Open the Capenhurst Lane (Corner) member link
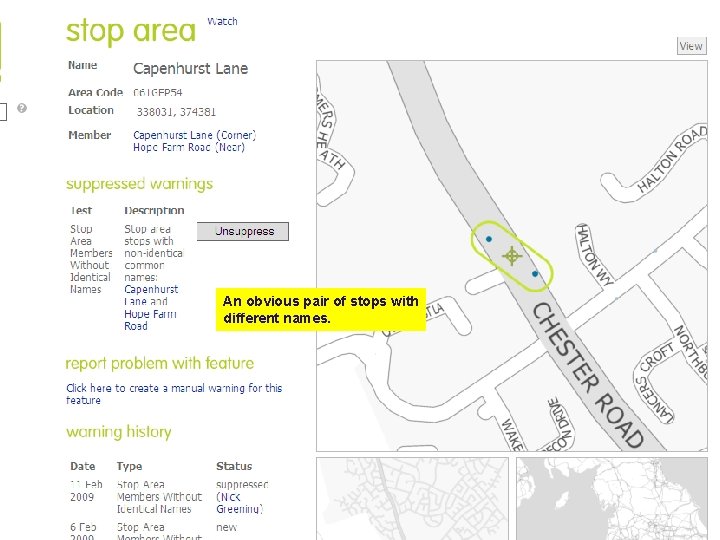720x540 pixels. click(195, 135)
